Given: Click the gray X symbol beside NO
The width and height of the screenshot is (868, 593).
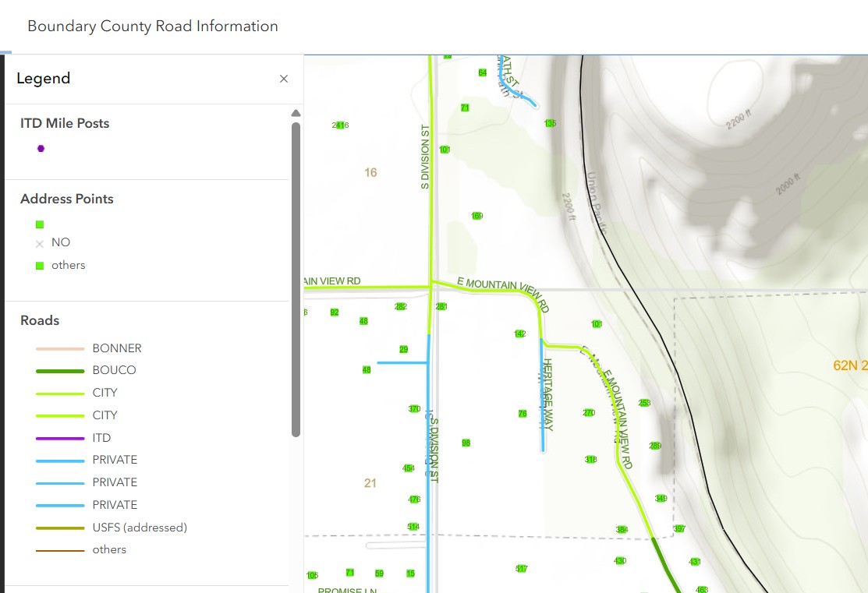Looking at the screenshot, I should click(x=40, y=243).
